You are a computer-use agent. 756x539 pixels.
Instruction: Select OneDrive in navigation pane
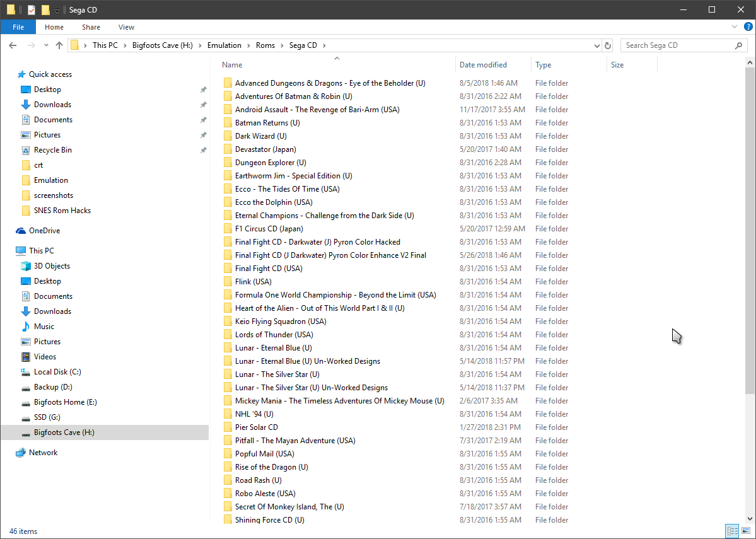coord(44,231)
